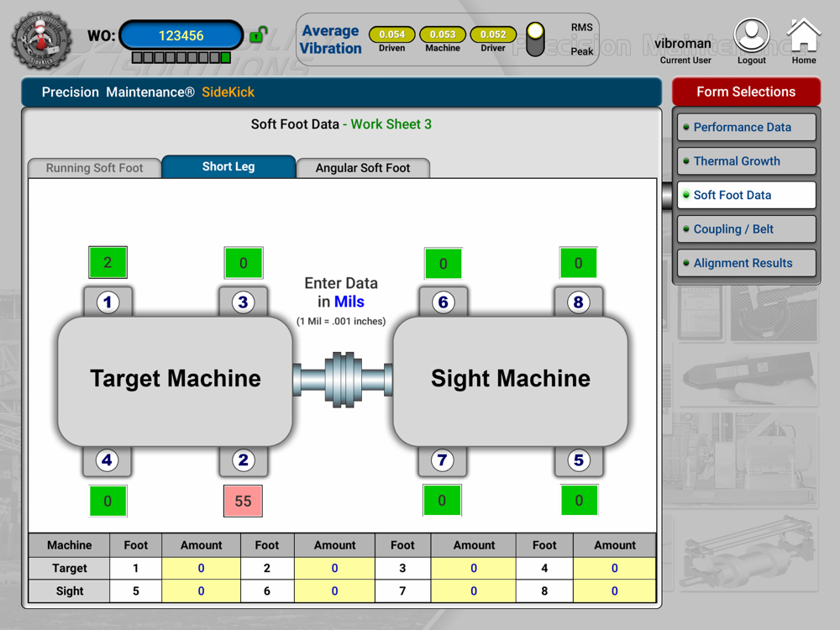Viewport: 840px width, 630px height.
Task: Click the SideKick gear logo icon
Action: pyautogui.click(x=42, y=40)
